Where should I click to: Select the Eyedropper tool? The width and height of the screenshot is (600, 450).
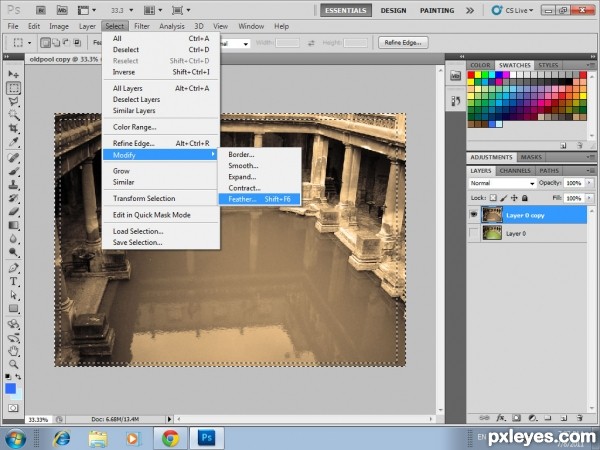14,142
